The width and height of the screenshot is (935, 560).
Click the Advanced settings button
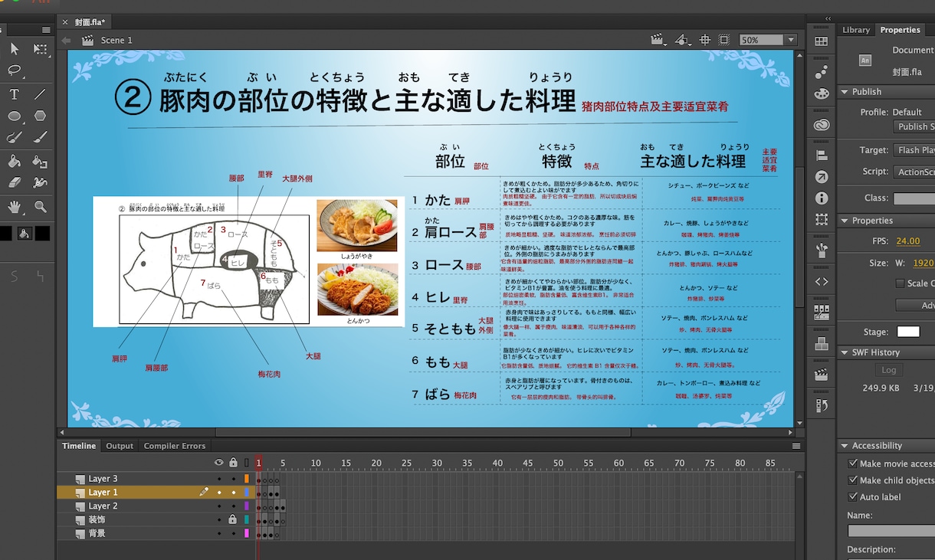click(916, 305)
